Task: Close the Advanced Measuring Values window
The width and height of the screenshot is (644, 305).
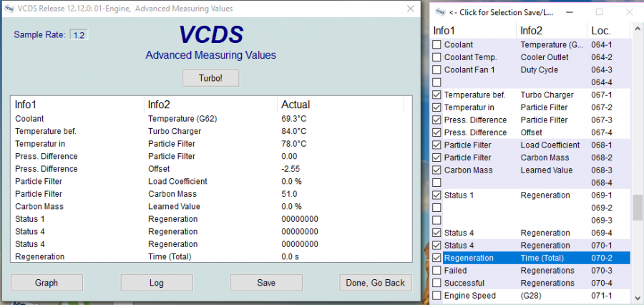Action: click(x=410, y=8)
